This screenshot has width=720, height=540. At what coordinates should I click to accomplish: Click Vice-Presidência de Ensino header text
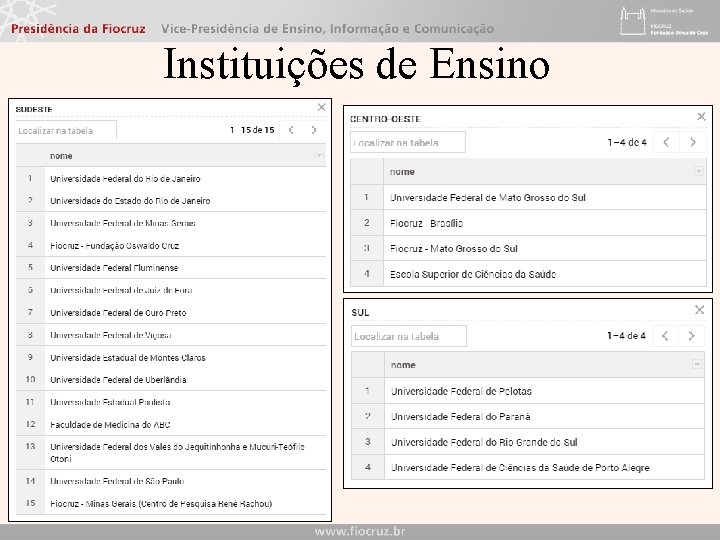[327, 28]
